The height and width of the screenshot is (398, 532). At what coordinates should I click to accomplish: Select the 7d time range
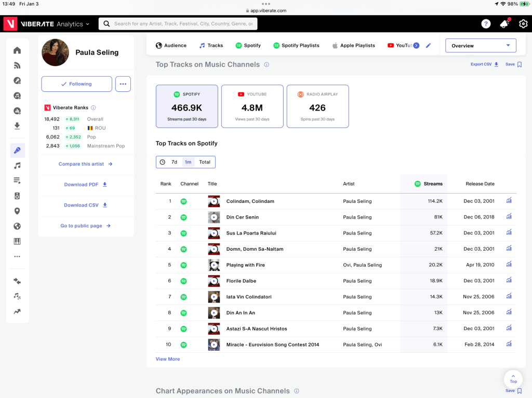tap(174, 162)
